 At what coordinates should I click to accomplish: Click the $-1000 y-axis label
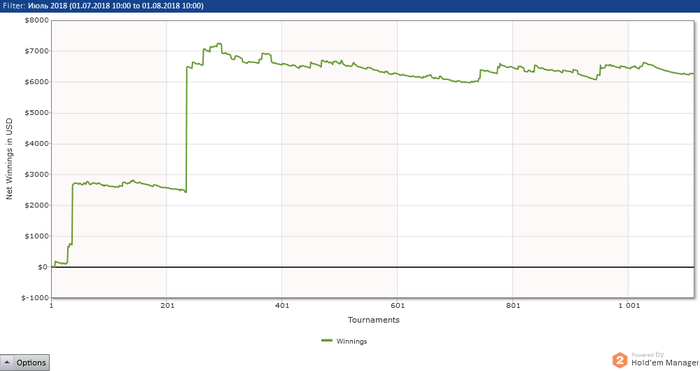[x=35, y=298]
